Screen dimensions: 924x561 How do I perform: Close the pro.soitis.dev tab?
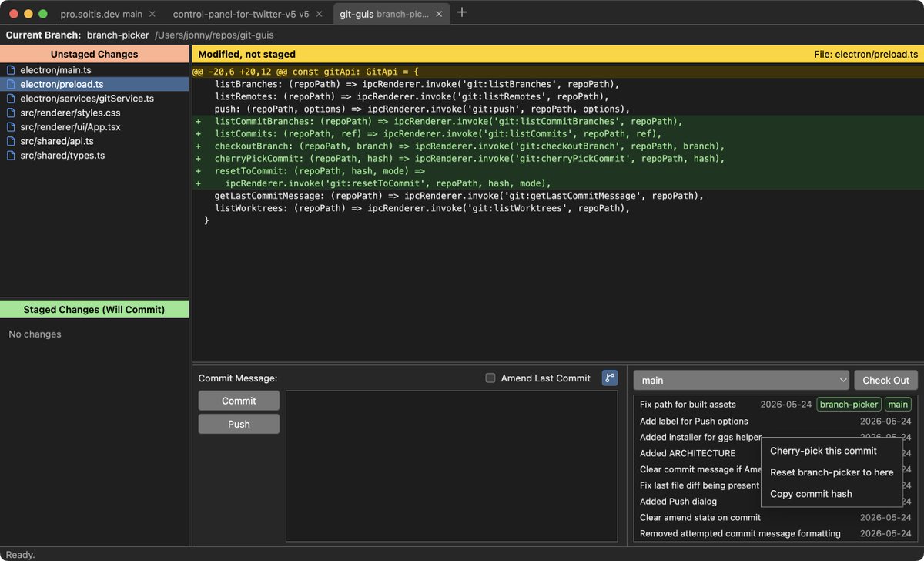tap(152, 14)
